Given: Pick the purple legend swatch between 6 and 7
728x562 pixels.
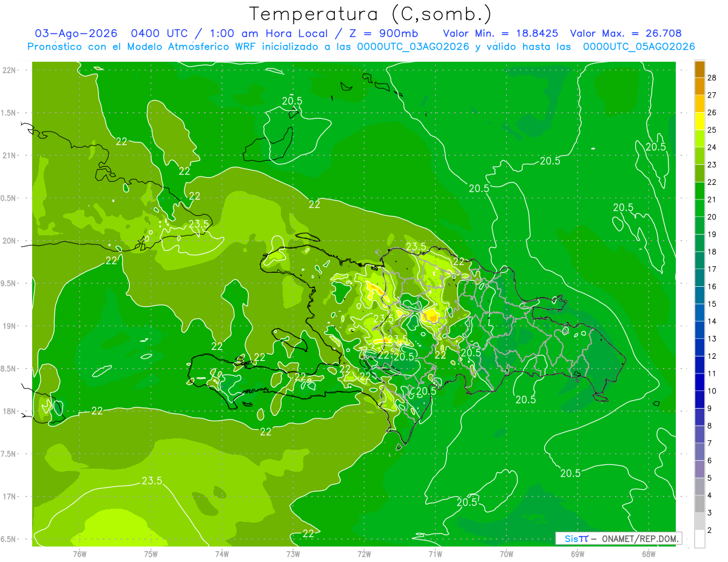Looking at the screenshot, I should tap(699, 452).
